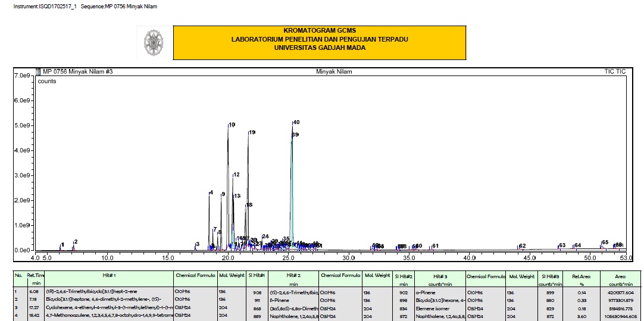Screen dimensions: 644x321
Task: Click the SI Hit#1 value 908
Action: (258, 293)
